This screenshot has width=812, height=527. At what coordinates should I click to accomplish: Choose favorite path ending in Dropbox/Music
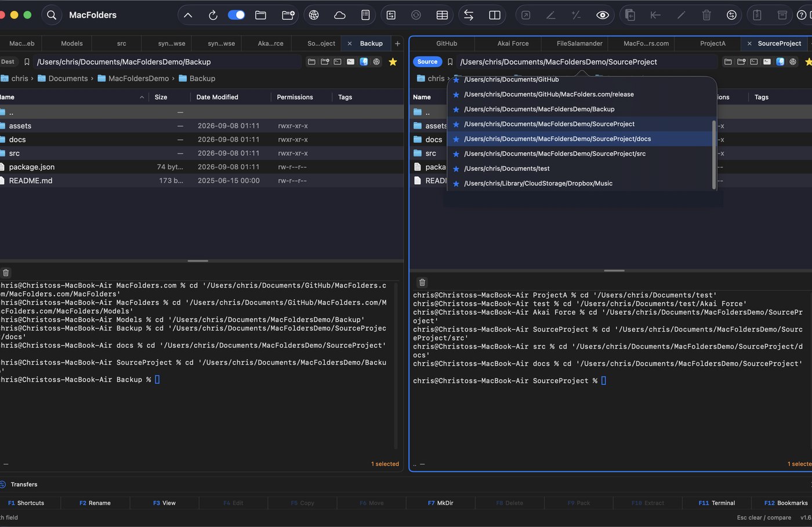pos(580,183)
